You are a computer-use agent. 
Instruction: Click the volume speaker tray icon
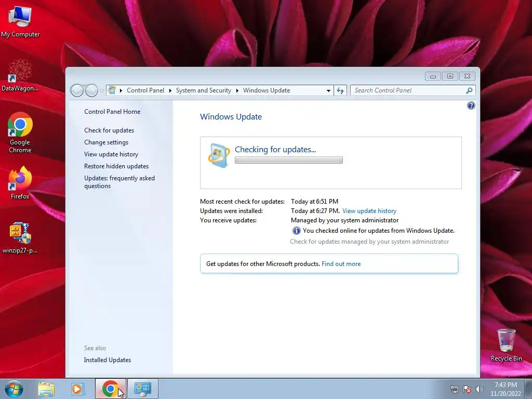click(x=479, y=389)
